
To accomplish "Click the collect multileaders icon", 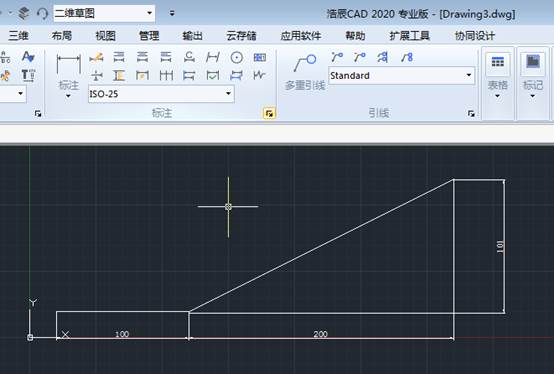I will (407, 57).
